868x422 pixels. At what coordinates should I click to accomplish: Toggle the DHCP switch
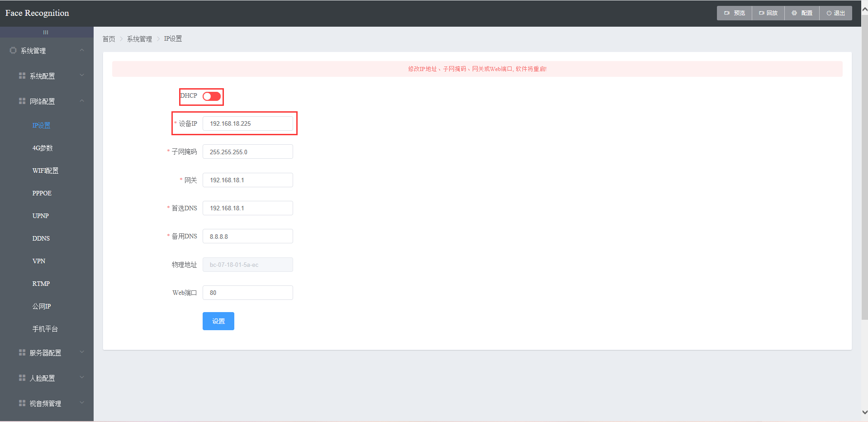coord(212,96)
